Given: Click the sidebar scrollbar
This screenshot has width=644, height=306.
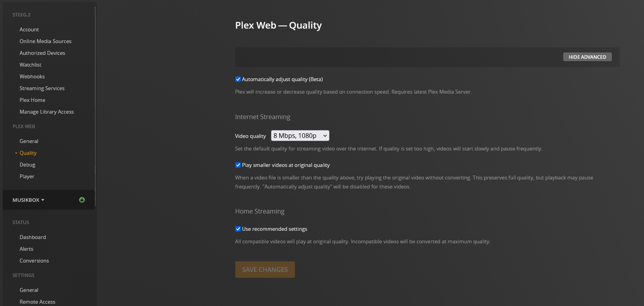Looking at the screenshot, I should 95,106.
